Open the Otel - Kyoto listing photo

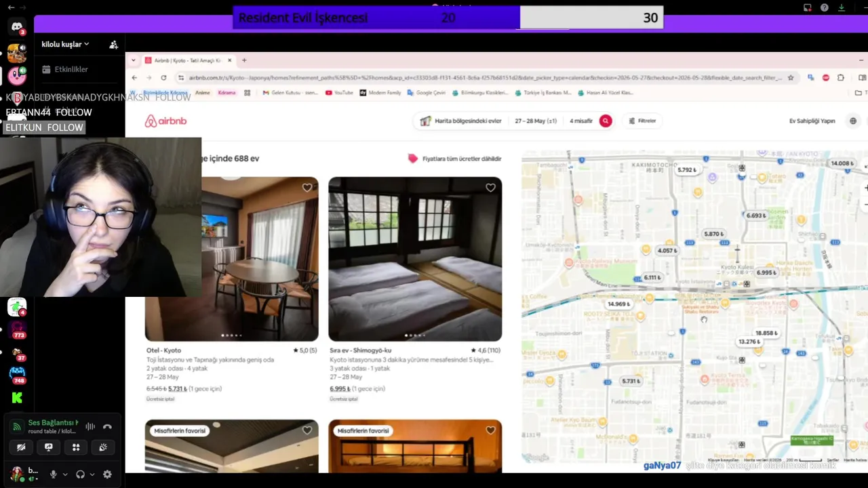(231, 259)
